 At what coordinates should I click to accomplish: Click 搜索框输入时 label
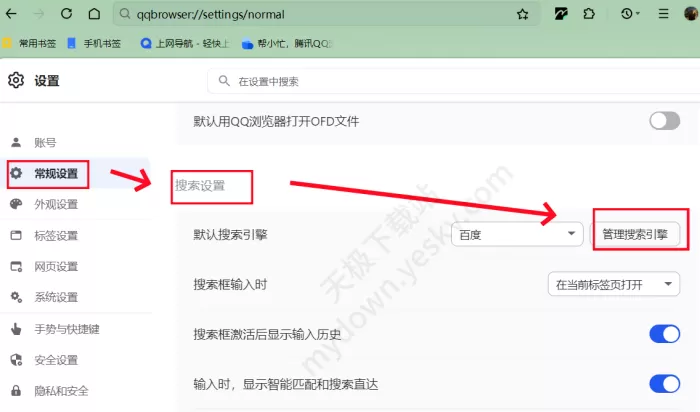230,284
